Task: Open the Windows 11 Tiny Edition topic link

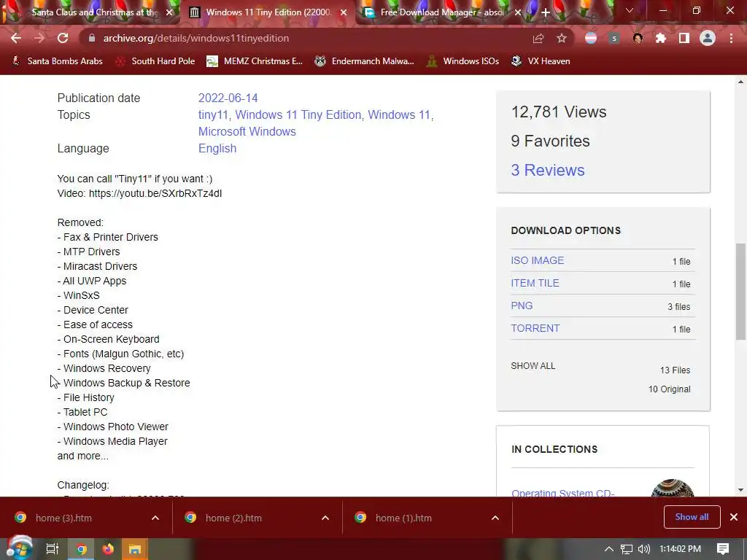Action: click(298, 114)
